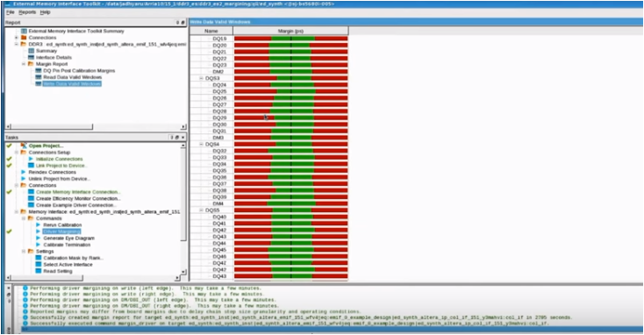
Task: Open the Reports menu
Action: pos(27,12)
